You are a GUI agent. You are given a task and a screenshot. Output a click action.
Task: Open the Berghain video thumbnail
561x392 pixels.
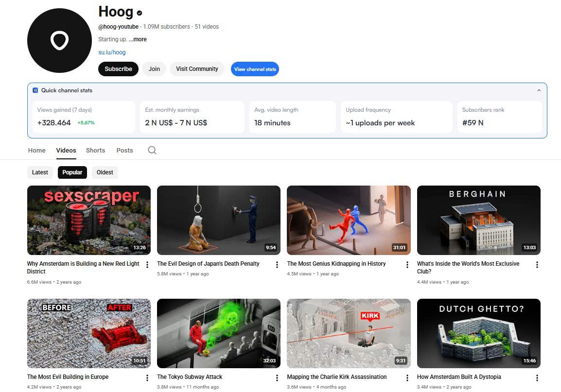coord(478,220)
